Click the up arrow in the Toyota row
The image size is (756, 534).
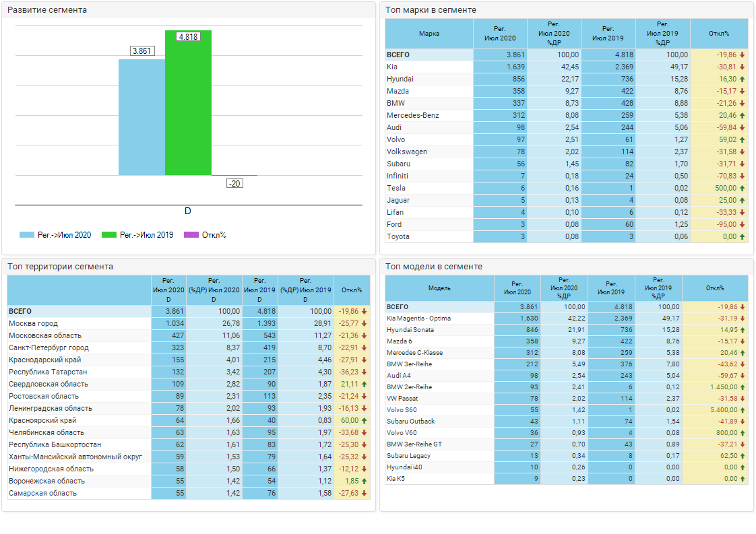(x=742, y=236)
